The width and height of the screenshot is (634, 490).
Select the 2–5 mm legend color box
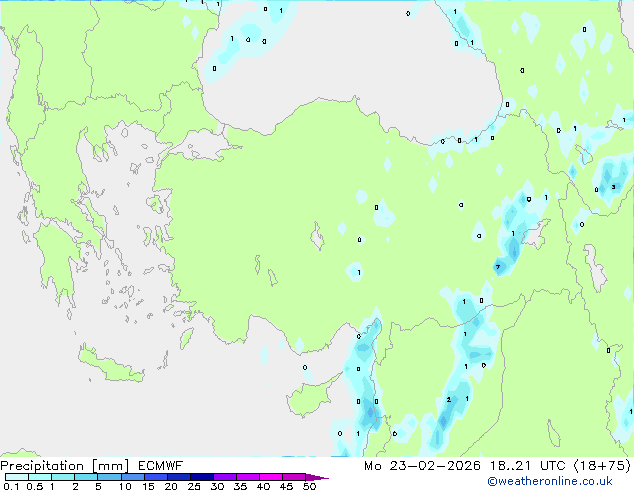[x=86, y=477]
